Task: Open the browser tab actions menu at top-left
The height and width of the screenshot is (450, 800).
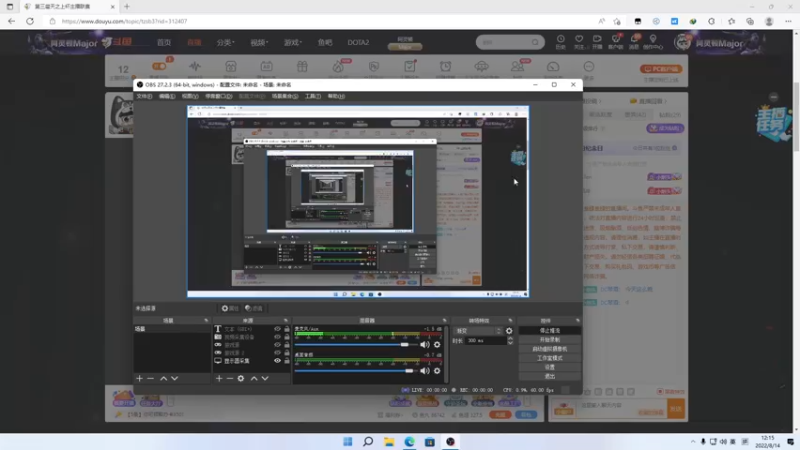Action: tap(10, 7)
